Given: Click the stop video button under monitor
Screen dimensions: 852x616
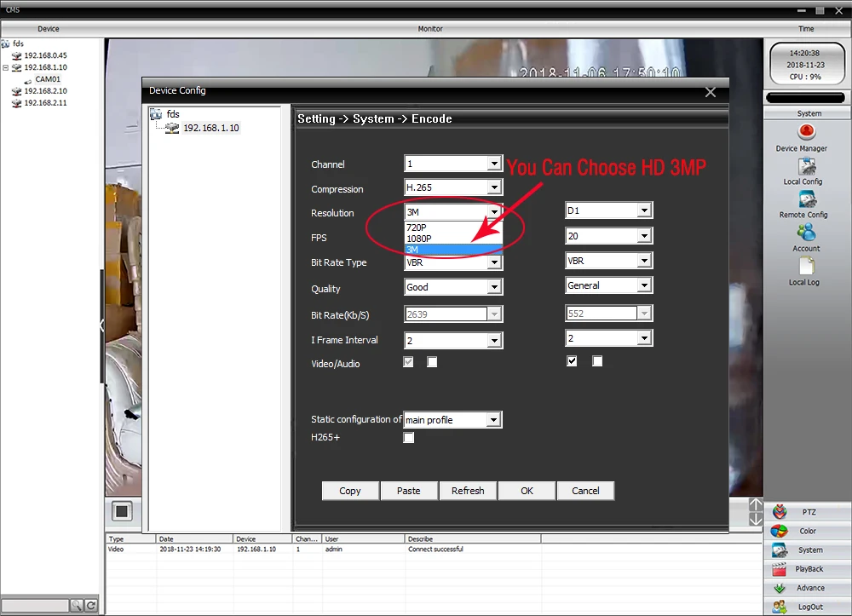Looking at the screenshot, I should (x=122, y=511).
